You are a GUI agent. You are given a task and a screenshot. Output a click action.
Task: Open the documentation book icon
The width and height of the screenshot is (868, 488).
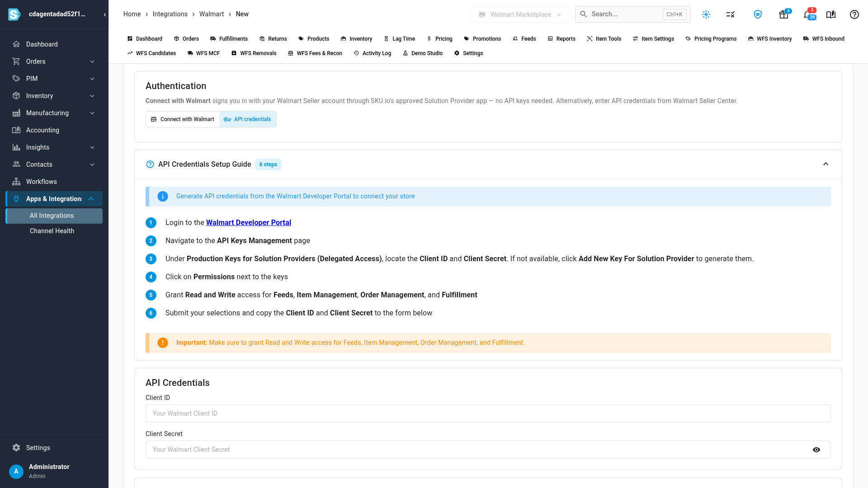pos(831,14)
